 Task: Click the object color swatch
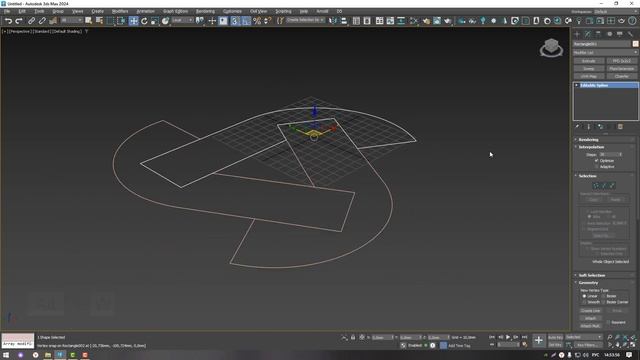point(635,44)
